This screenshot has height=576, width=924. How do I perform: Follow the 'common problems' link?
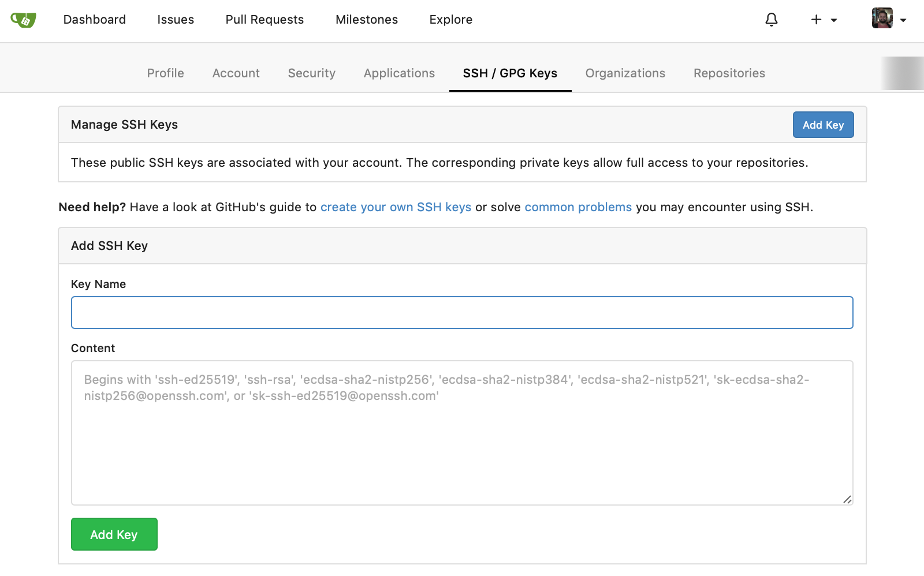point(578,207)
